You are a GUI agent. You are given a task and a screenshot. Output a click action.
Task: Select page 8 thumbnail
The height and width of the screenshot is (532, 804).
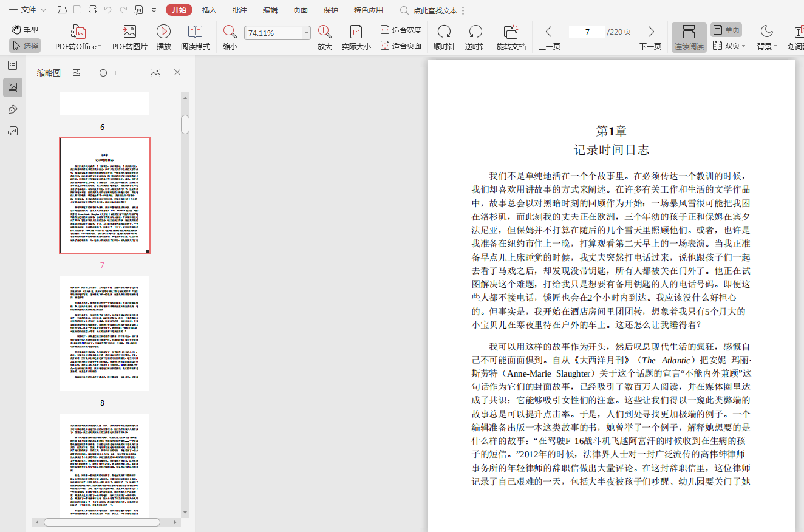tap(104, 333)
